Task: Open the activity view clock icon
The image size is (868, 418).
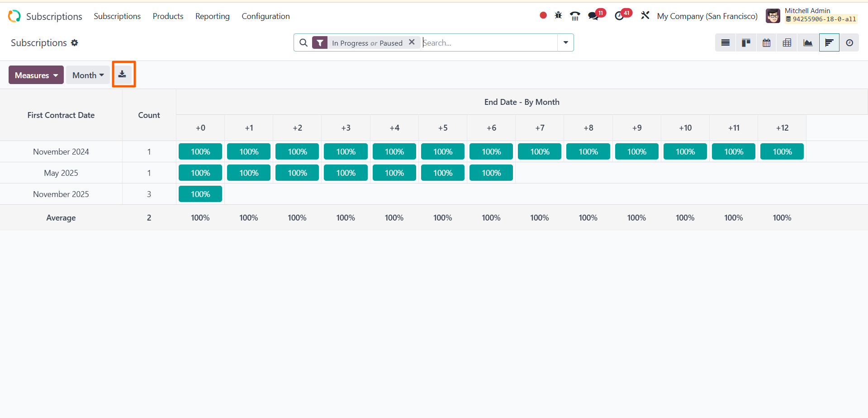Action: coord(849,43)
